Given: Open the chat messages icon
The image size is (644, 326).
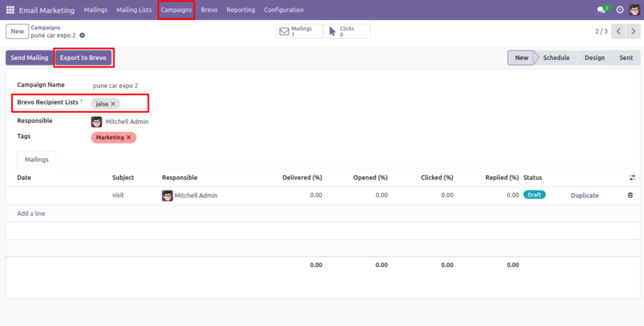Looking at the screenshot, I should pyautogui.click(x=601, y=10).
